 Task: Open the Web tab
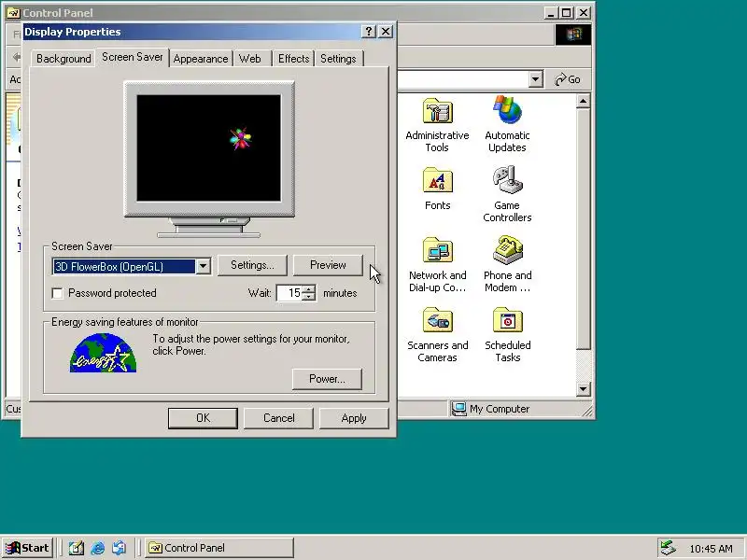tap(250, 59)
